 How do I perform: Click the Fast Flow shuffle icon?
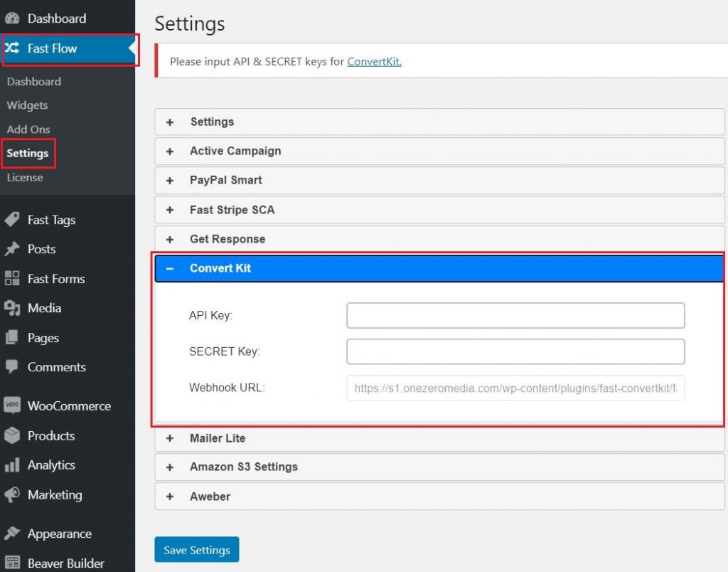pyautogui.click(x=12, y=48)
